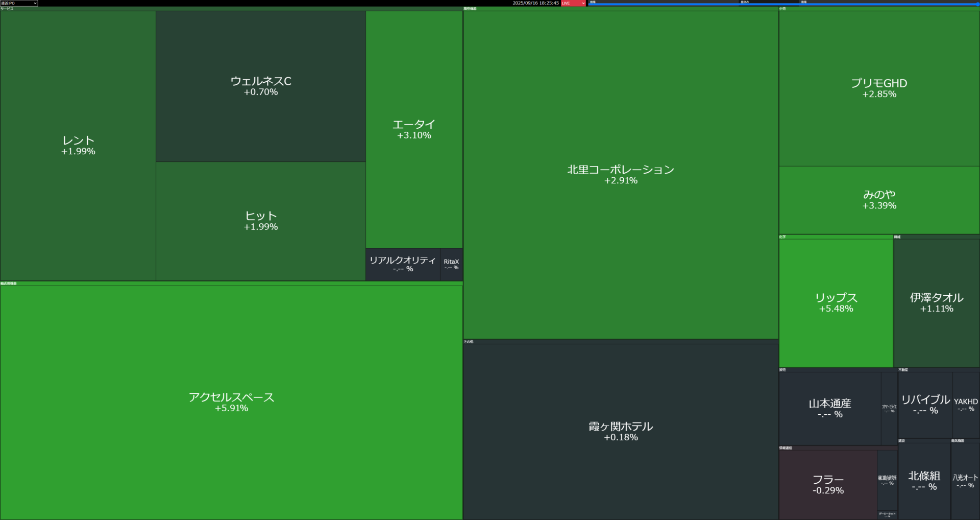
Task: Select the small RitaX tile
Action: point(451,264)
